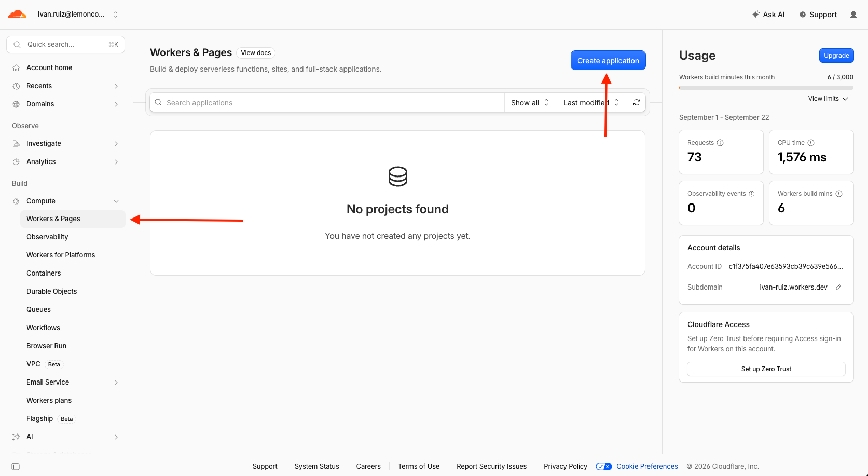
Task: Click the empty-state database icon
Action: [x=398, y=176]
